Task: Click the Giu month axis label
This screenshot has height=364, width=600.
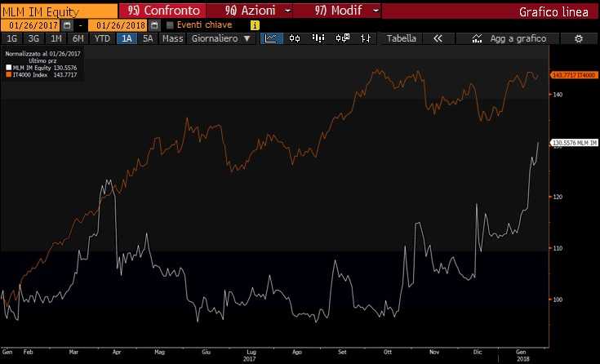Action: pos(206,352)
